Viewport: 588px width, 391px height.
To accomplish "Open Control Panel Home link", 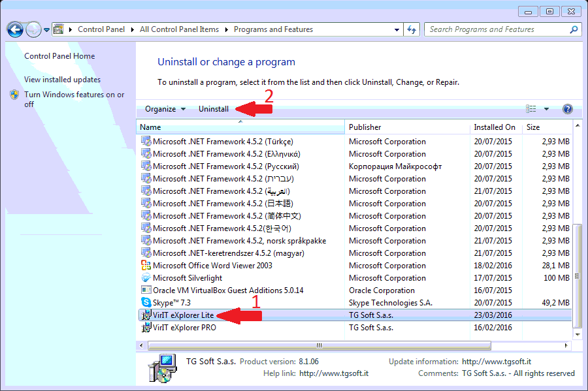I will tap(59, 56).
